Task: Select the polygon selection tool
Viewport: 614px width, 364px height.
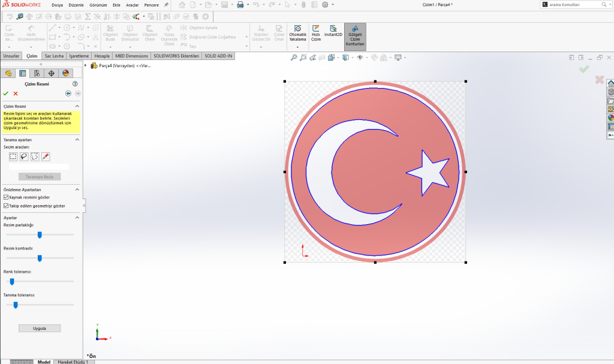Action: (x=35, y=157)
